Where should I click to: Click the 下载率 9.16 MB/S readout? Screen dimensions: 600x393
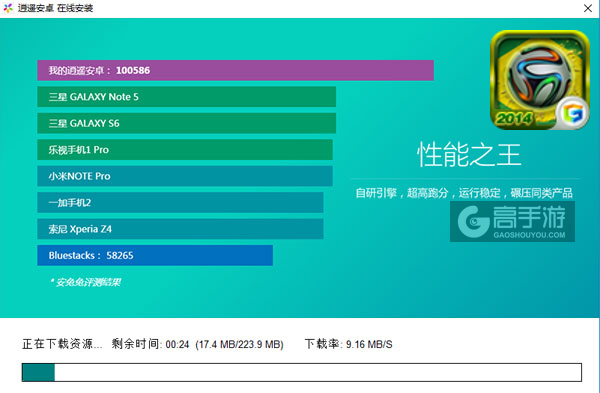[x=349, y=344]
